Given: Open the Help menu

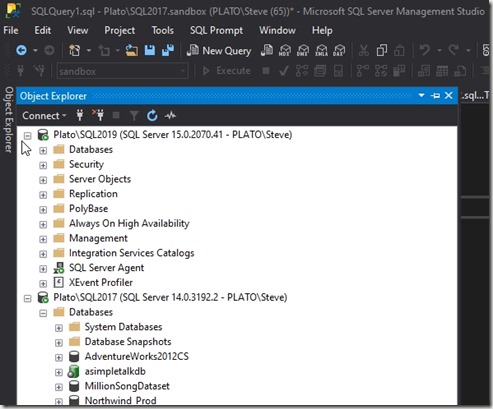Looking at the screenshot, I should pyautogui.click(x=322, y=30).
